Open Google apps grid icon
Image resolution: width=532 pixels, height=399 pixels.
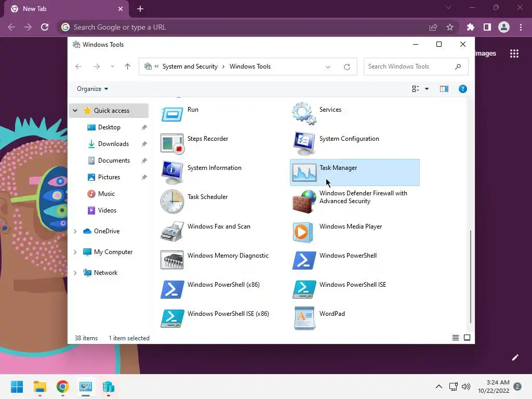514,54
